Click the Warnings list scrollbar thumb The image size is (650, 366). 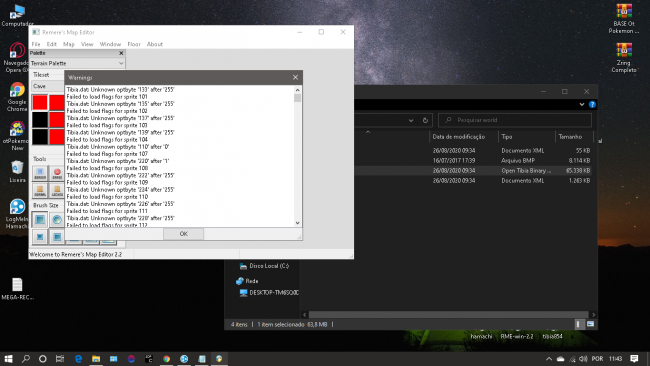tap(297, 98)
